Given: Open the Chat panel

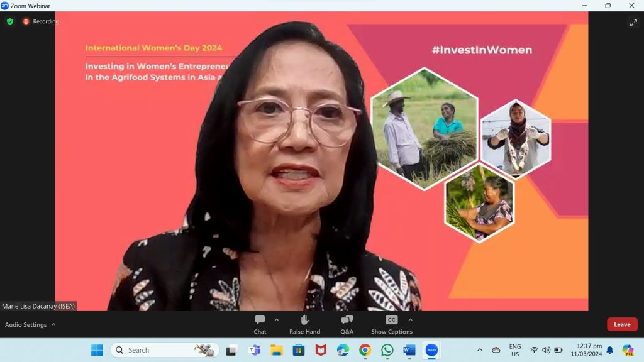Looking at the screenshot, I should (x=260, y=324).
